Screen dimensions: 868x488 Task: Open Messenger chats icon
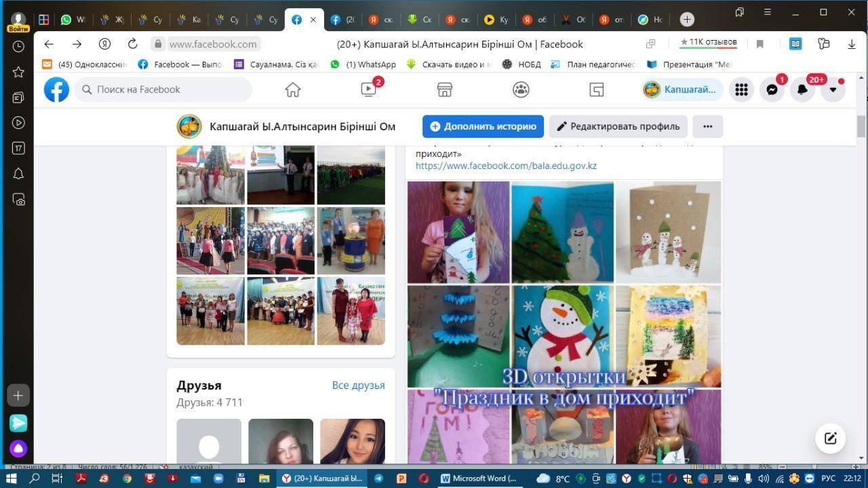point(772,90)
